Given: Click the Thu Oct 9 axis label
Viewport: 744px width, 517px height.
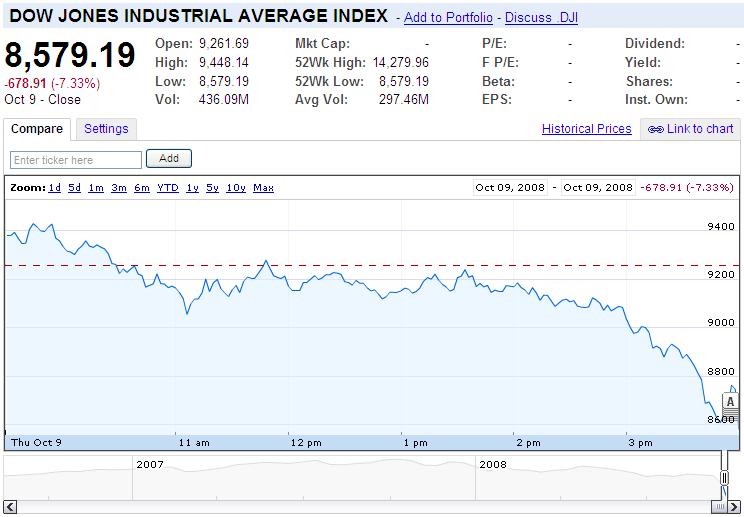Looking at the screenshot, I should pos(37,443).
